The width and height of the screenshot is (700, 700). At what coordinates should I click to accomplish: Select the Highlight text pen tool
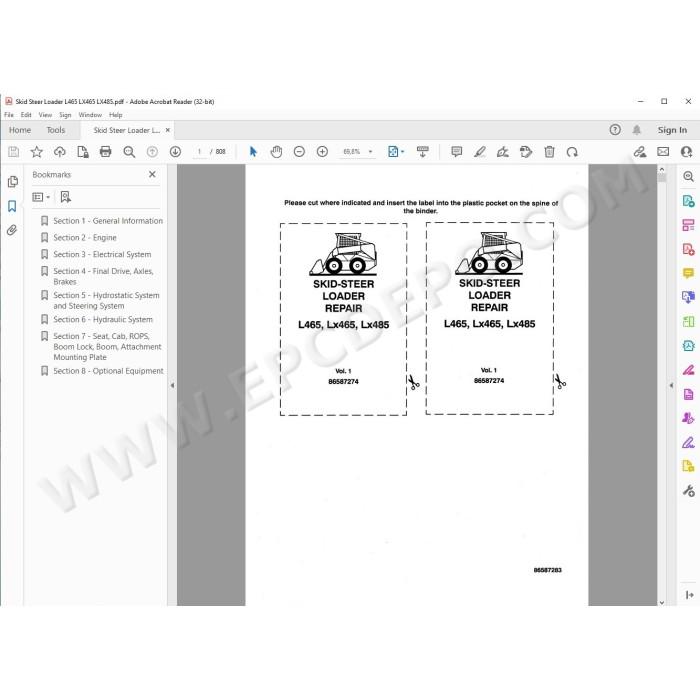click(x=480, y=152)
